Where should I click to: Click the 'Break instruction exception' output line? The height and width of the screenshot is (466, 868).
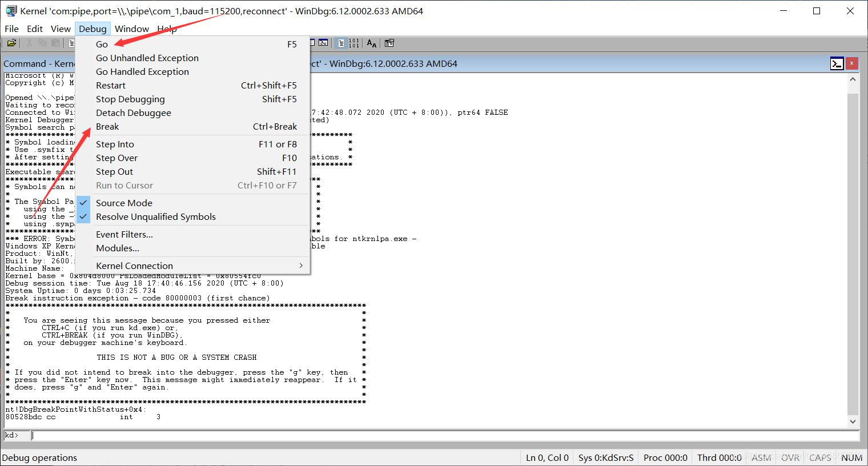(x=138, y=298)
